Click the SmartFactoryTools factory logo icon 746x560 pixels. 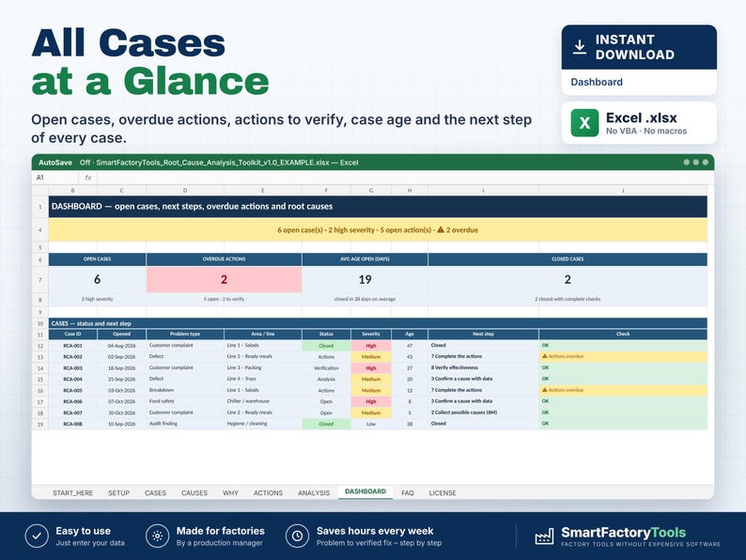pos(544,537)
